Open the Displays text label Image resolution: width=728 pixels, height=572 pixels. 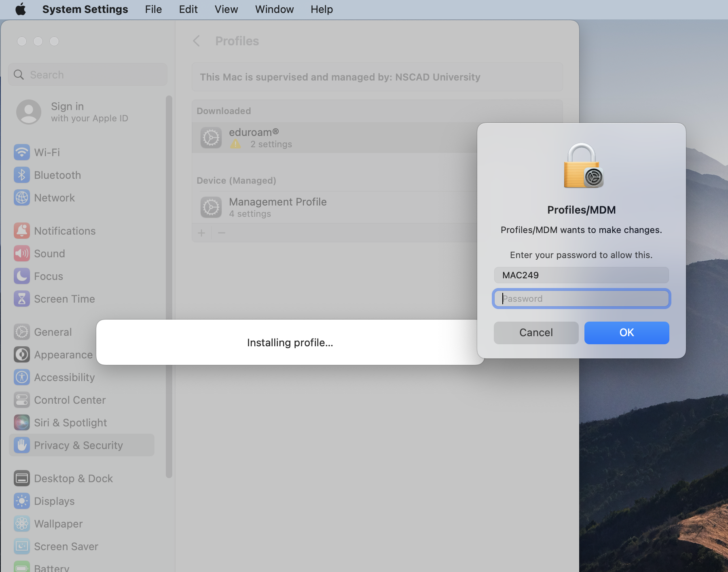(x=54, y=501)
